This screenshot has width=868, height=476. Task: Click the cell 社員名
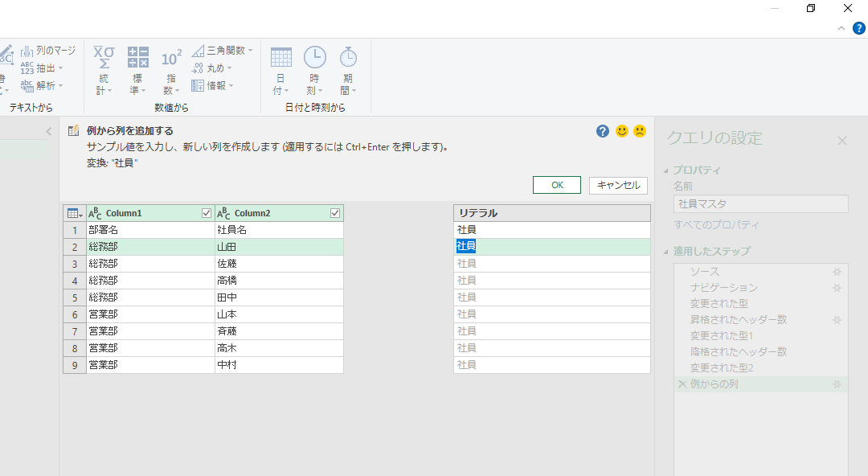(279, 230)
